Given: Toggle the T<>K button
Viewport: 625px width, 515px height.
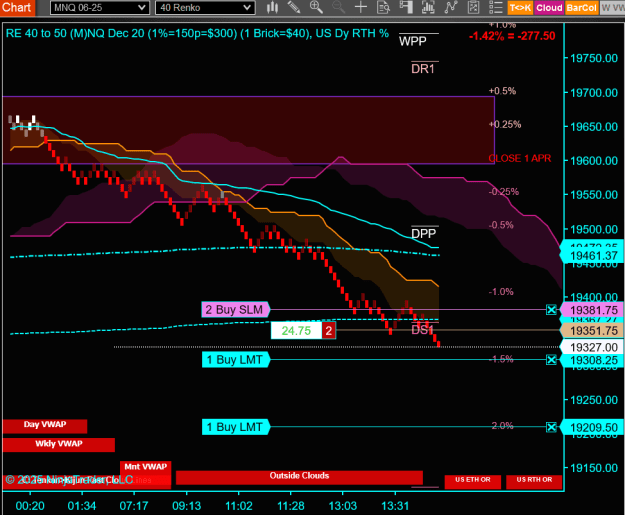Looking at the screenshot, I should [x=520, y=8].
